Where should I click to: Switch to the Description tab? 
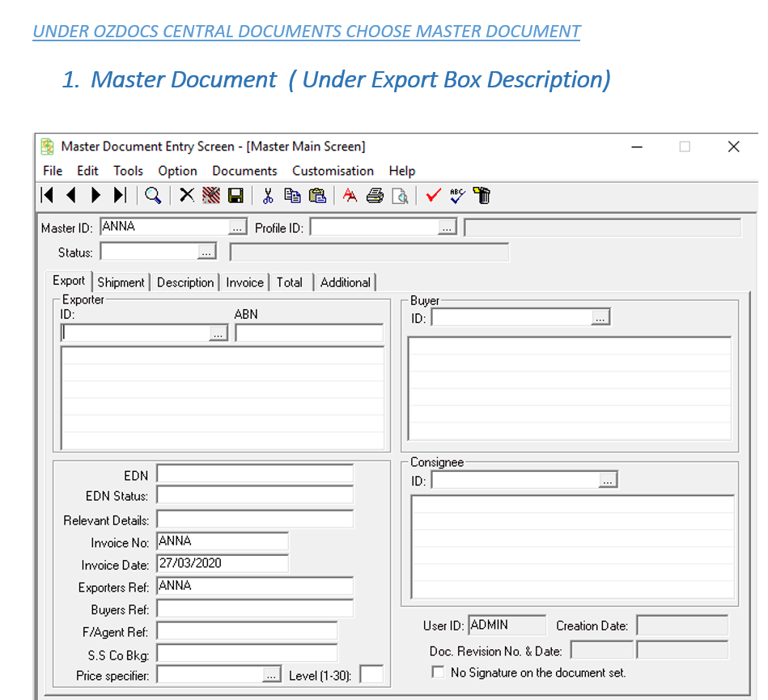pos(185,282)
